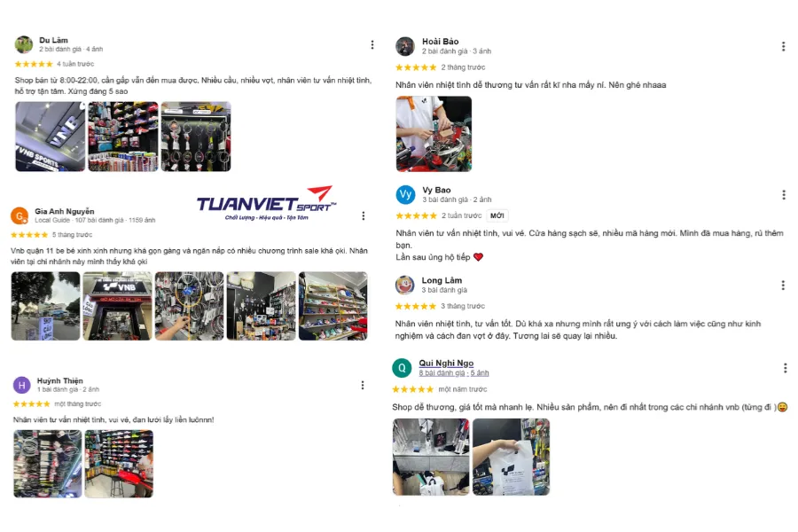Open the shoe shelf photo in Gia Anh Nguyễn's review

pos(332,306)
